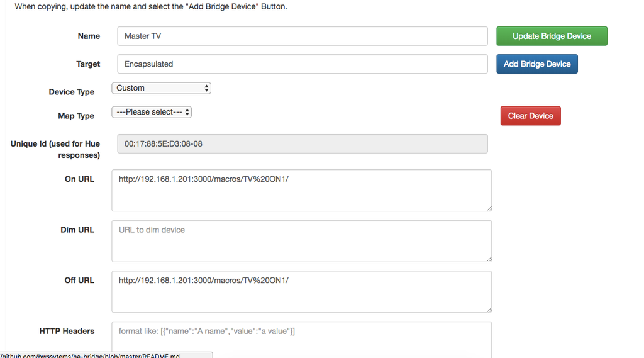644x358 pixels.
Task: Click the Map Type label
Action: point(75,116)
